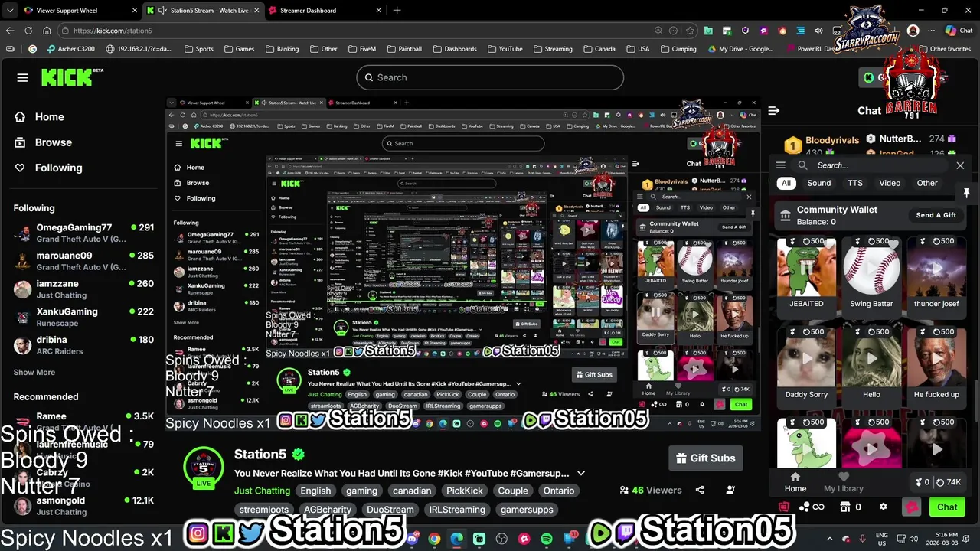Click the pink emote icon beside Chat
Screen dimensions: 980x551
tap(911, 507)
